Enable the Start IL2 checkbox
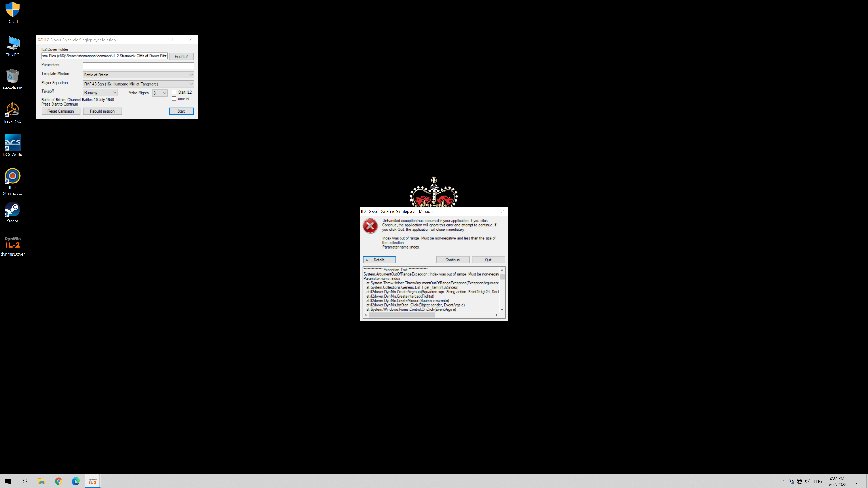This screenshot has width=868, height=488. pyautogui.click(x=174, y=92)
